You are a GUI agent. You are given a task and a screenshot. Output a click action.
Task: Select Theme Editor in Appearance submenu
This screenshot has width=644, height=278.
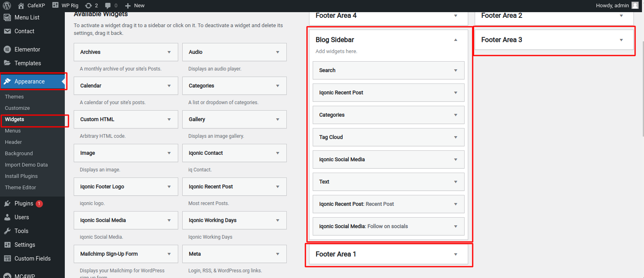(20, 188)
